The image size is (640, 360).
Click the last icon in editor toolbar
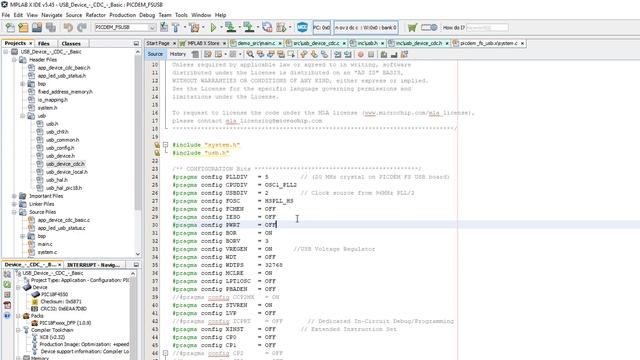404,54
